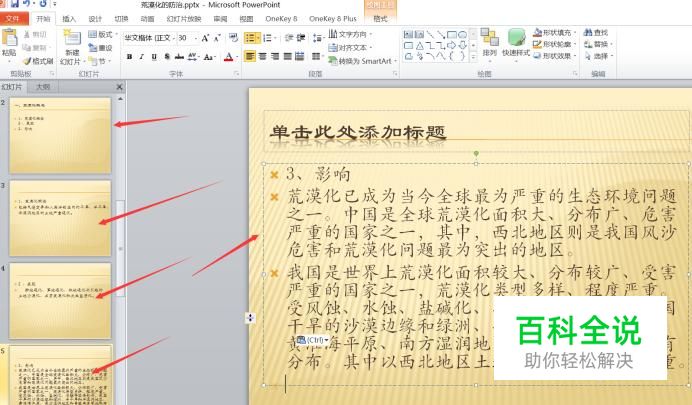692x405 pixels.
Task: Open the Character Spacing (AV) dropdown
Action: (193, 56)
